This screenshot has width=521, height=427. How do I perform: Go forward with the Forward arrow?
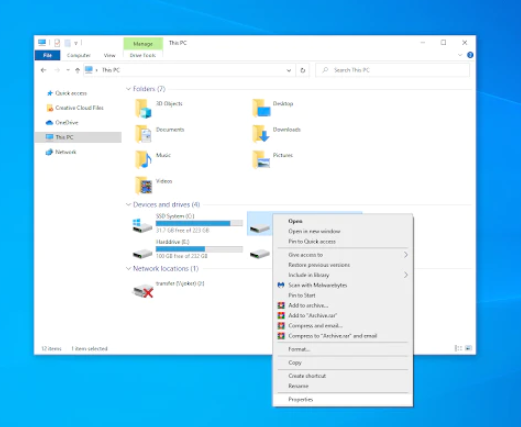[57, 70]
